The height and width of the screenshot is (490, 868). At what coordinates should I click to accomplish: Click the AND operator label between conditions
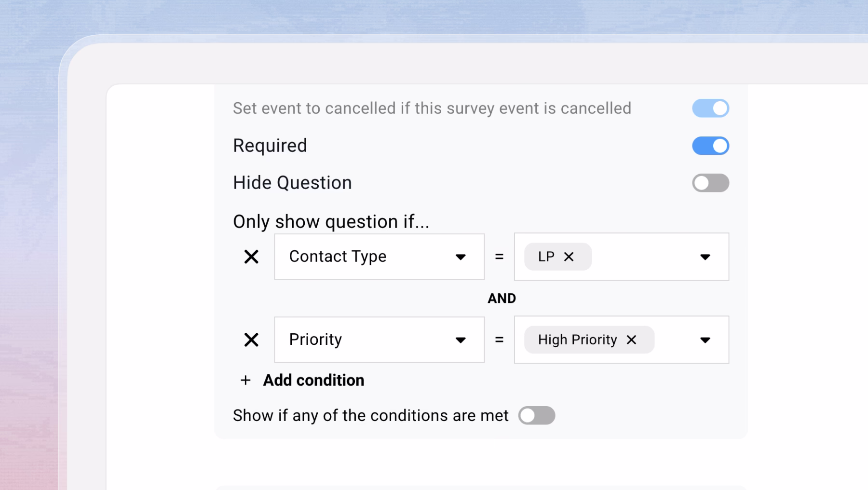[x=502, y=299]
